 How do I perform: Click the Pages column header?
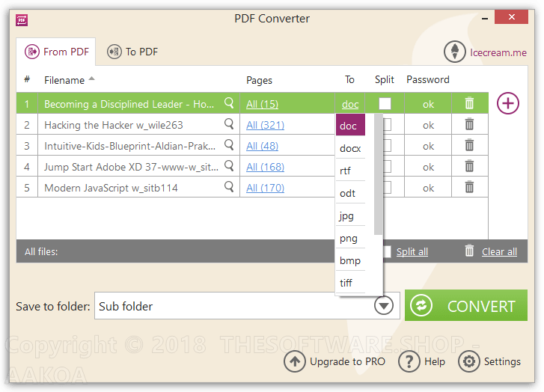pos(259,81)
